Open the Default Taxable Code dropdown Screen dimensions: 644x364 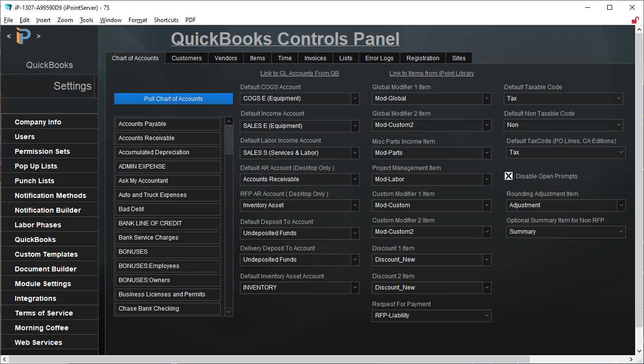[x=564, y=98]
